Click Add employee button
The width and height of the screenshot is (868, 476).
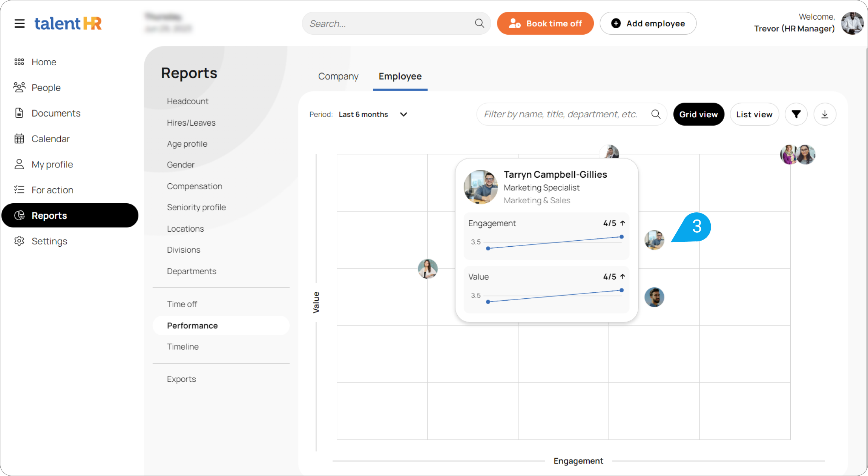coord(648,23)
